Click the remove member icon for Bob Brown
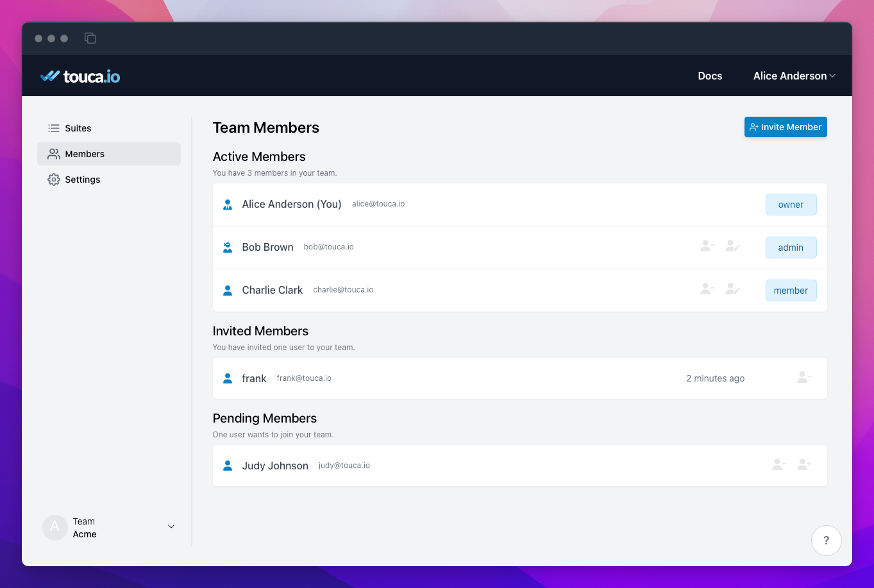874x588 pixels. (x=707, y=246)
